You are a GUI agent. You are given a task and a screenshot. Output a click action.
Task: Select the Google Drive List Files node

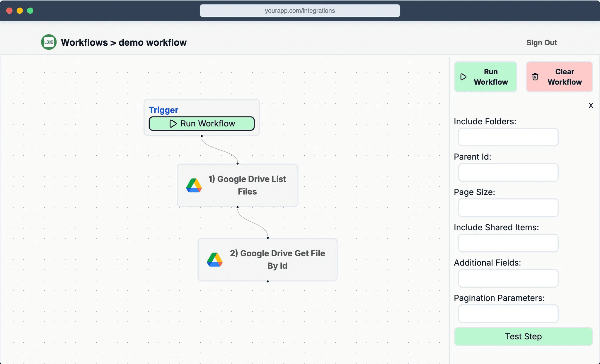point(247,185)
